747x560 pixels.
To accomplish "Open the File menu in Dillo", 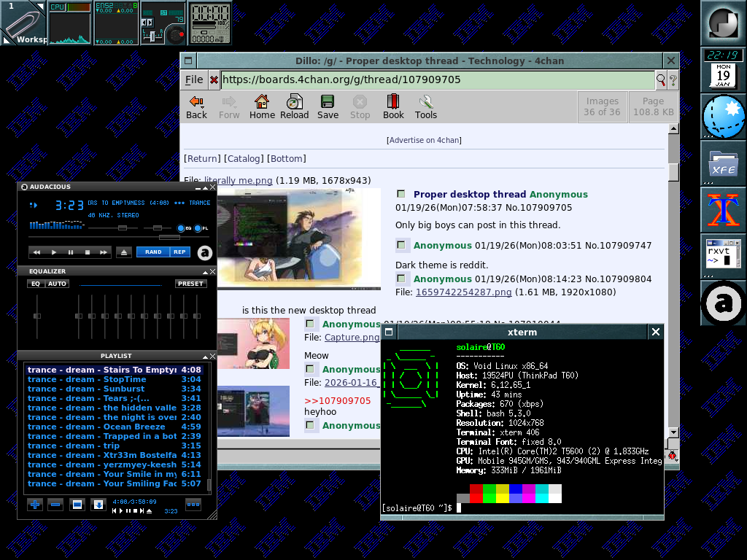I will 194,79.
